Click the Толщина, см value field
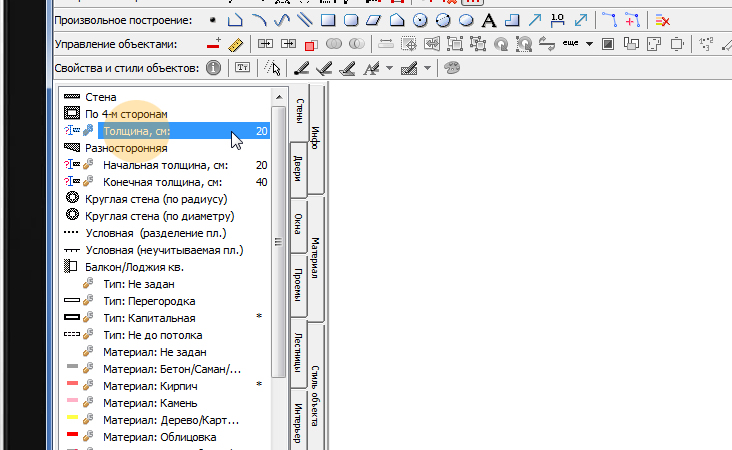732x450 pixels. 260,131
